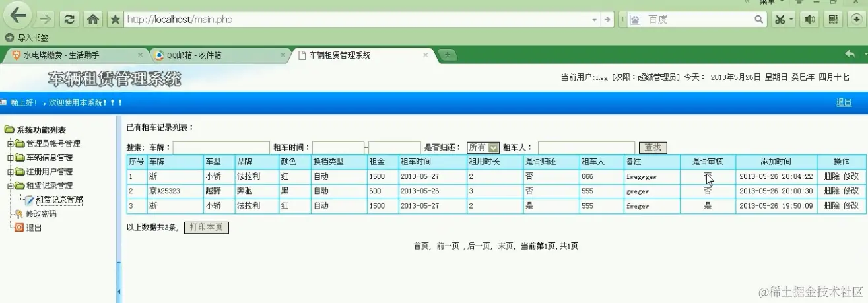
Task: Click the folder icon beside 车辆信息管理
Action: pyautogui.click(x=20, y=158)
